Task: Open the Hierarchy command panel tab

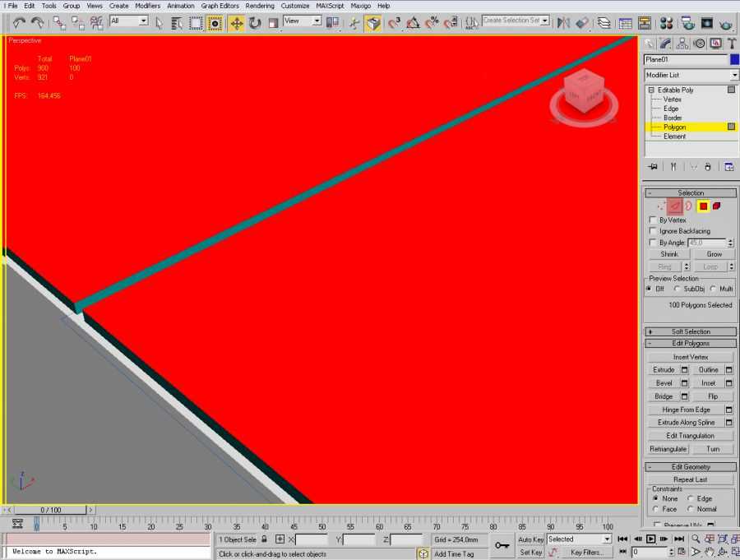Action: click(x=682, y=44)
